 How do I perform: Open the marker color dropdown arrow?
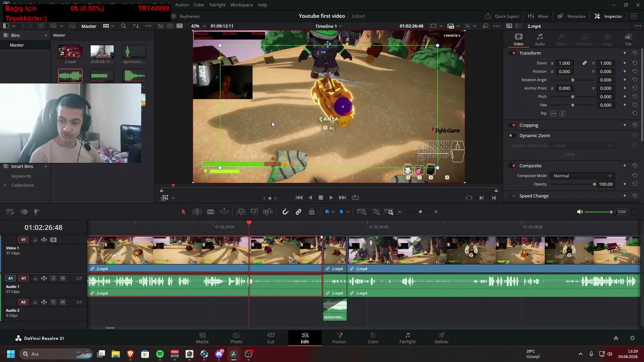(347, 212)
